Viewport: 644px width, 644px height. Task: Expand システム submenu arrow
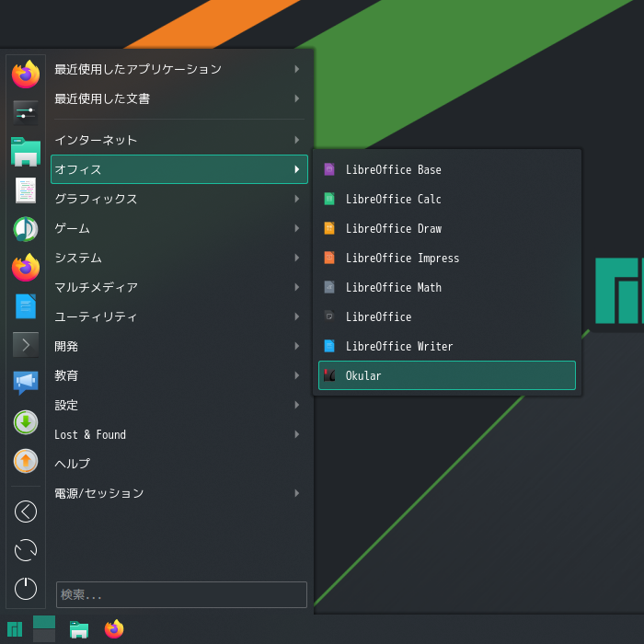(296, 258)
